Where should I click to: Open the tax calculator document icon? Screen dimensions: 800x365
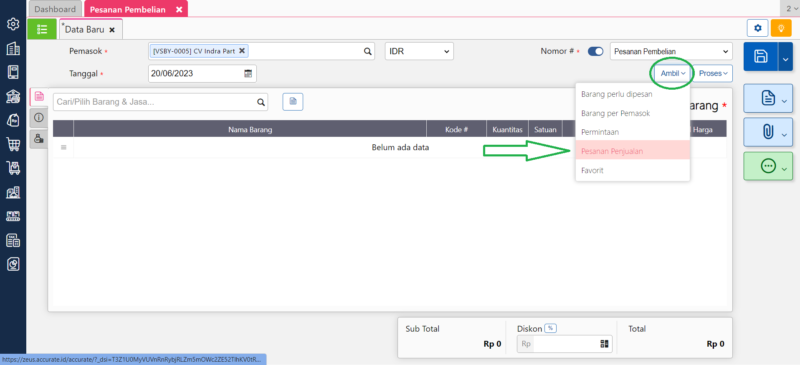click(x=13, y=240)
